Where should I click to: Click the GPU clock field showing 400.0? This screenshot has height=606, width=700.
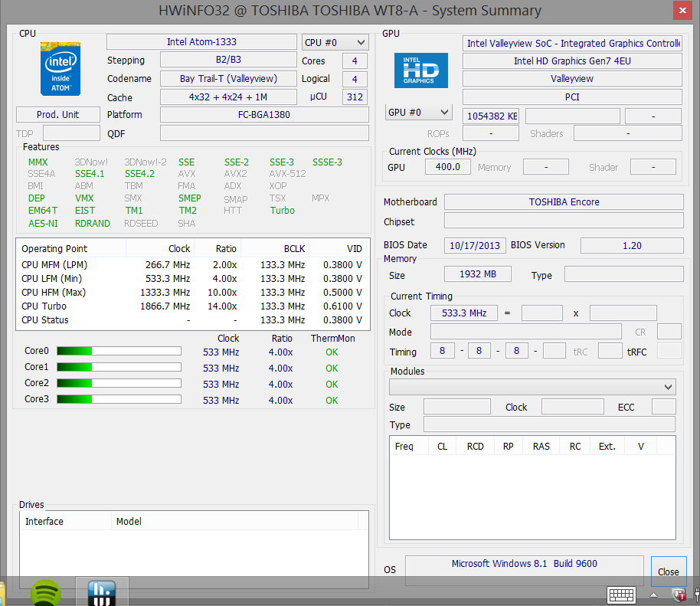pyautogui.click(x=448, y=167)
